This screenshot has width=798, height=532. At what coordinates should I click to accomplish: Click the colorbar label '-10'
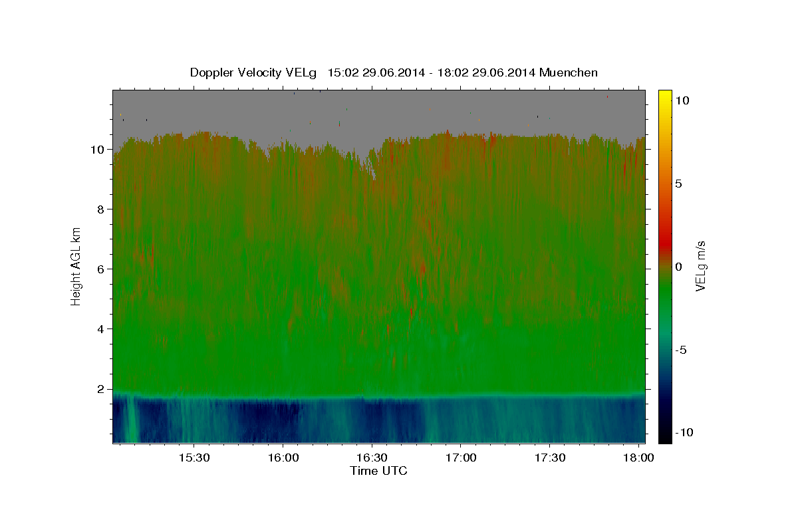coord(684,432)
